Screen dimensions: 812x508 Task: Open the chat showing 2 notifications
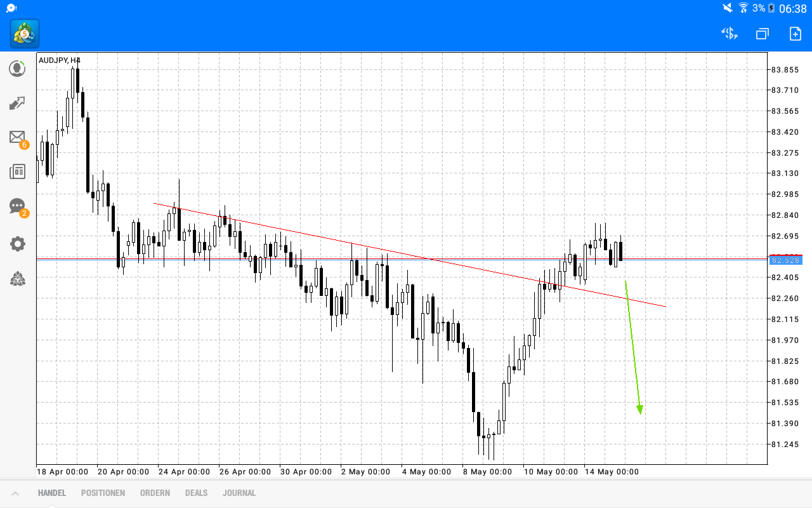coord(17,206)
